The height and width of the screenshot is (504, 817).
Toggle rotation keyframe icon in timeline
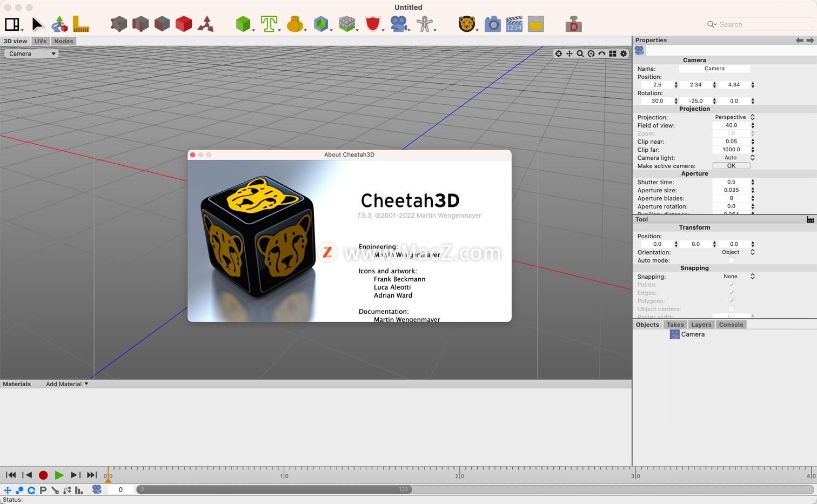[31, 490]
